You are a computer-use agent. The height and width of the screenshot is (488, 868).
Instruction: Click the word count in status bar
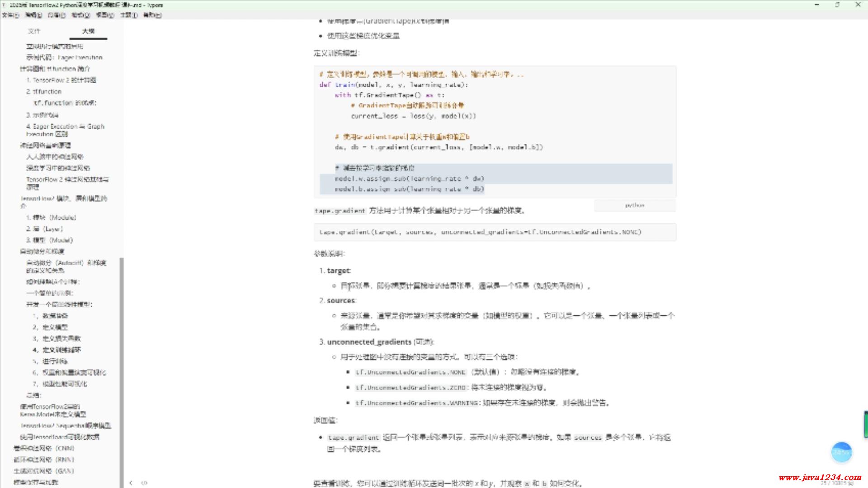point(838,483)
